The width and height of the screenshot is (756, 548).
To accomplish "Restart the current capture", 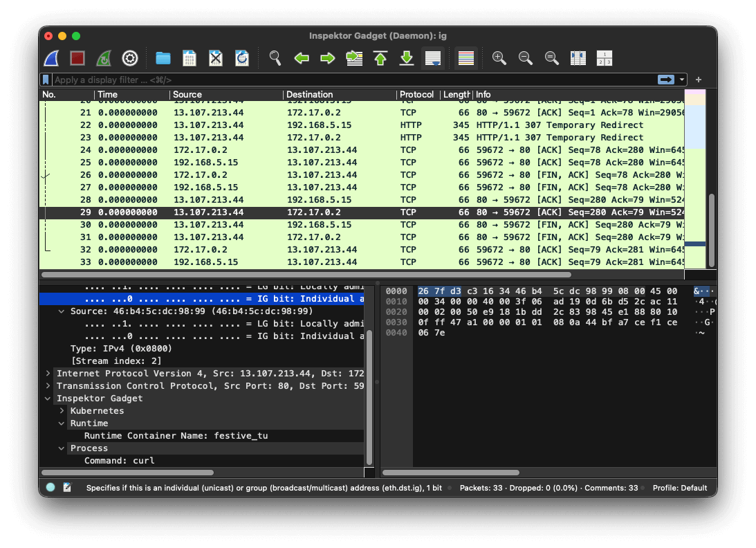I will click(x=103, y=58).
